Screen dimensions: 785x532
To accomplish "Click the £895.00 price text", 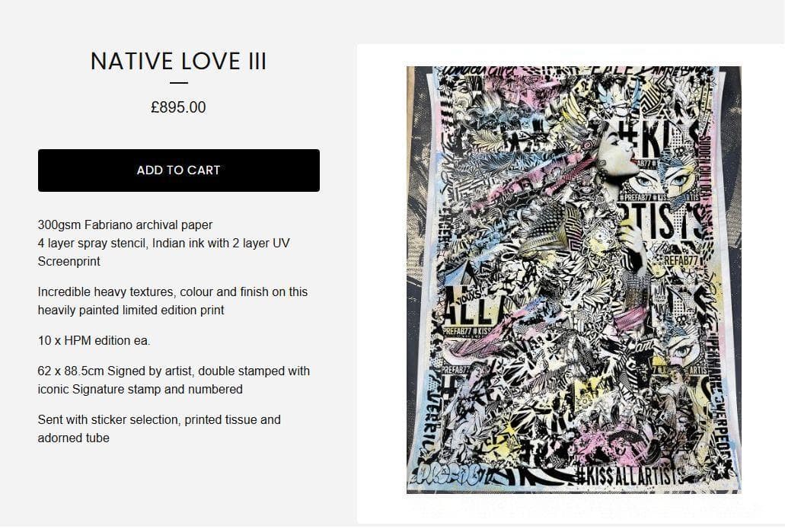I will (x=179, y=107).
